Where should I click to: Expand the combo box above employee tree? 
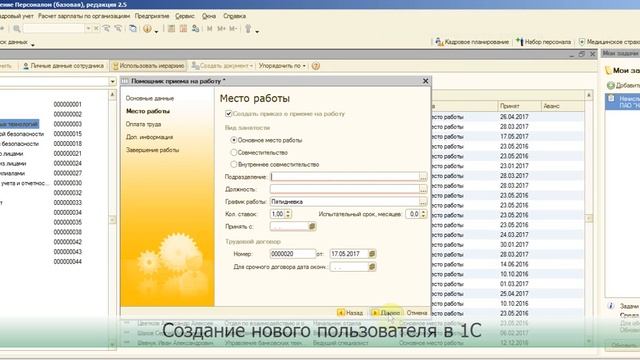tap(113, 82)
